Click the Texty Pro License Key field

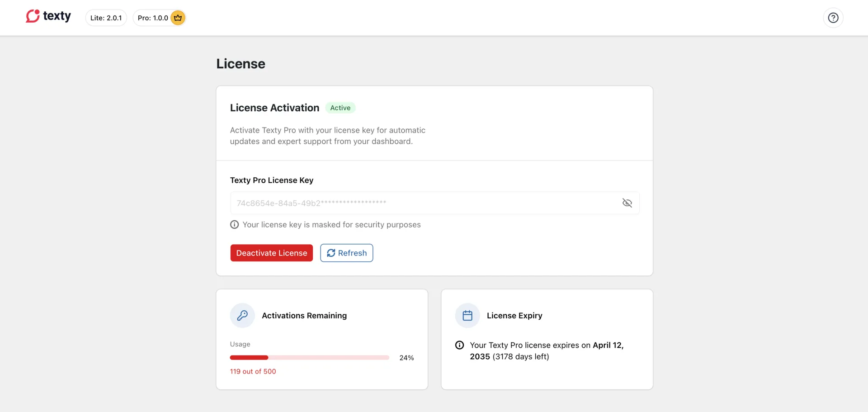pyautogui.click(x=434, y=203)
